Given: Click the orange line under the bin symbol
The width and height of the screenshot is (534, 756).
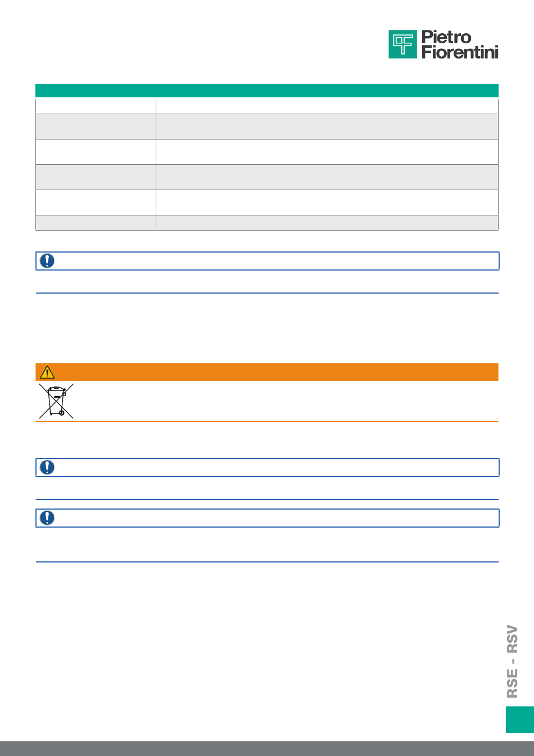Looking at the screenshot, I should pos(267,421).
